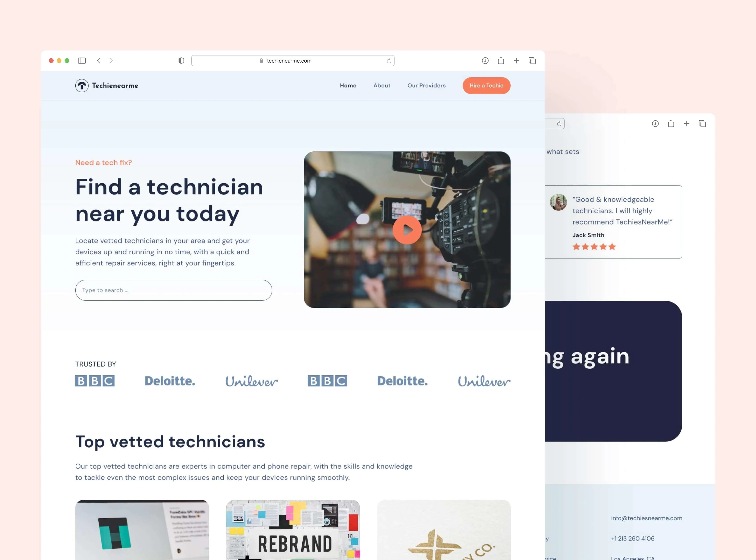Click the share icon in front browser
The image size is (756, 560).
(x=501, y=60)
